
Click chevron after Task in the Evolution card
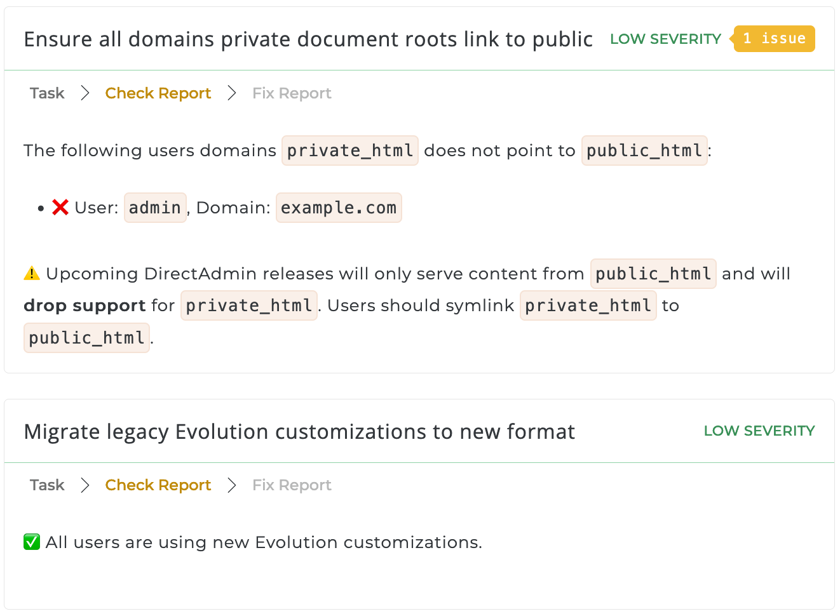85,485
